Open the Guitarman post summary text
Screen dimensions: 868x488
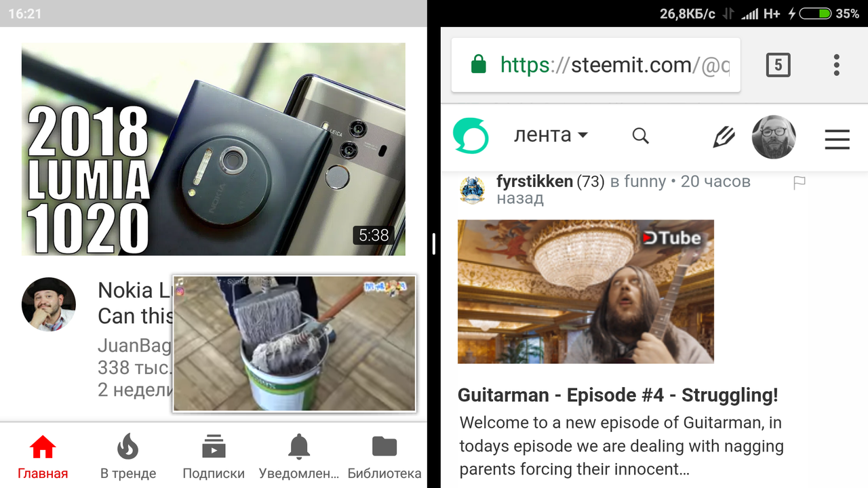tap(621, 446)
